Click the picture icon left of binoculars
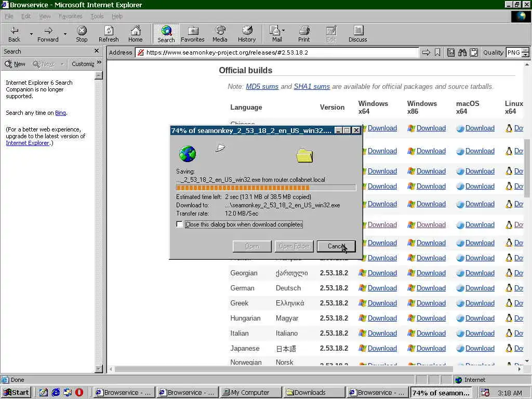The height and width of the screenshot is (399, 532). pos(450,52)
